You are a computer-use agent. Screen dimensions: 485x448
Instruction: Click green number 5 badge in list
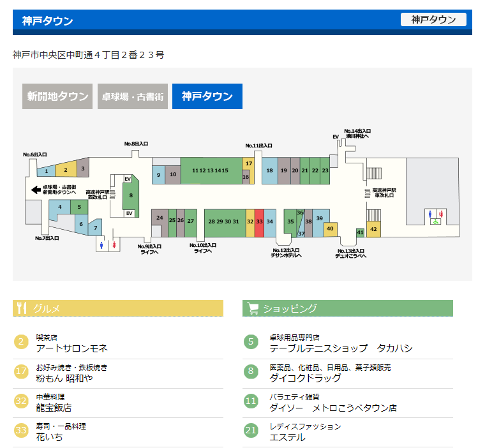point(251,341)
